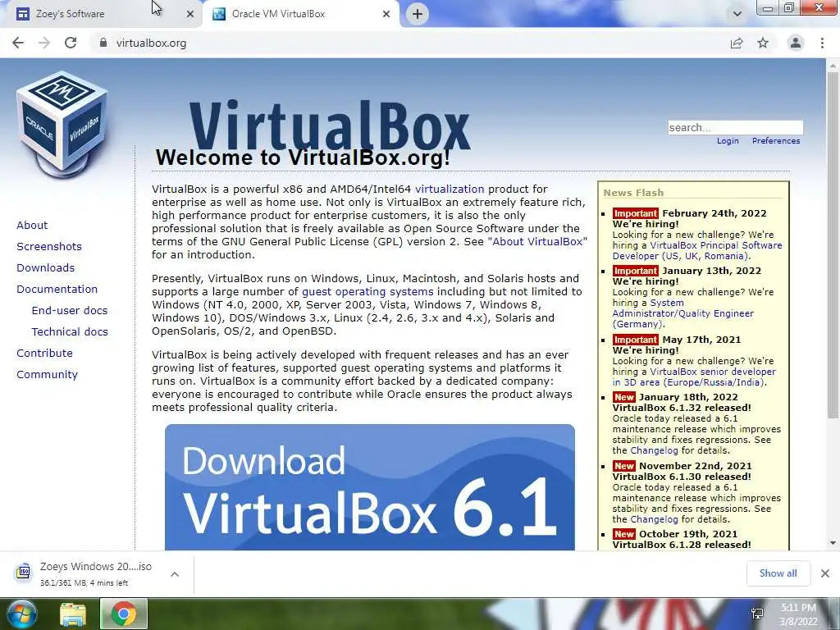840x630 pixels.
Task: Click the forward navigation arrow
Action: point(44,43)
